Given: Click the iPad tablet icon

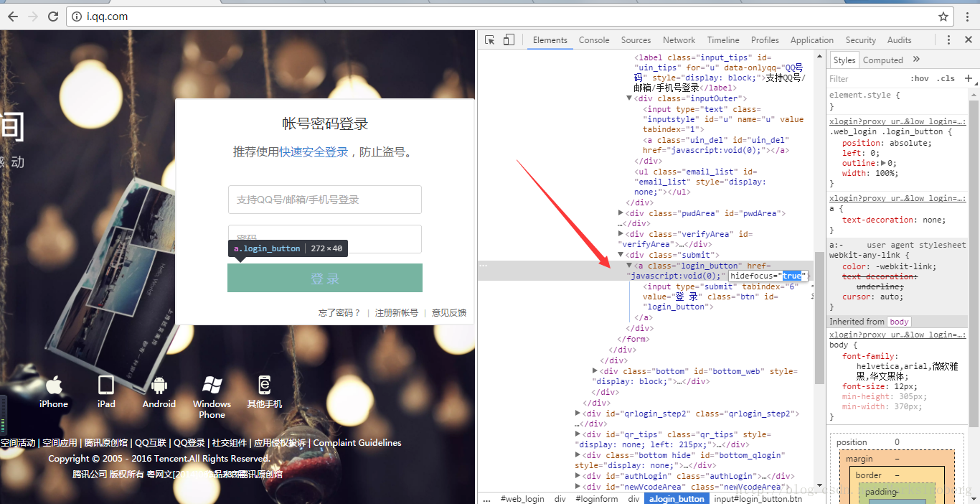Looking at the screenshot, I should coord(106,386).
